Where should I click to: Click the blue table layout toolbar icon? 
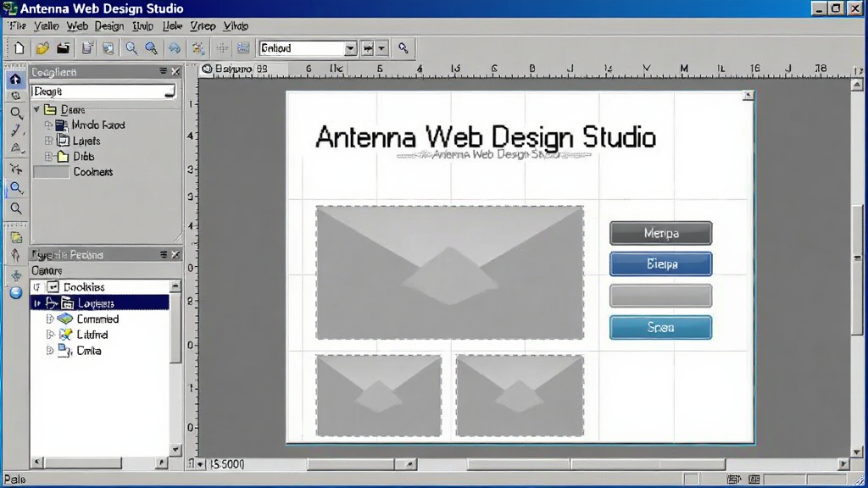coord(243,48)
